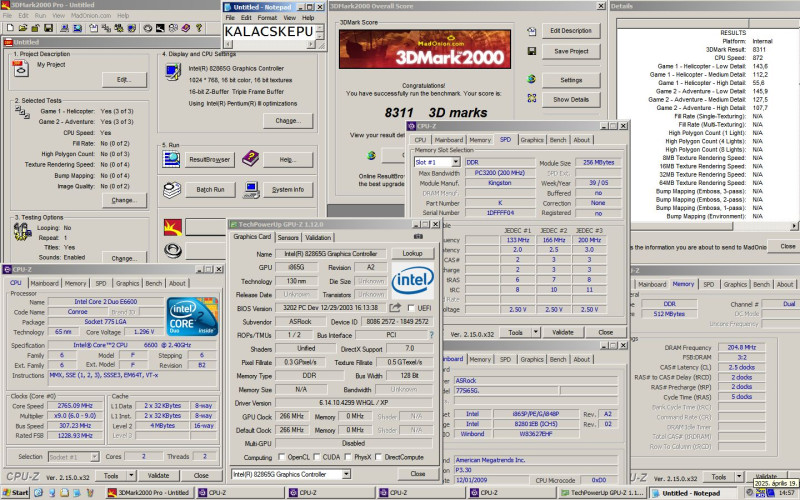
Task: Click the System Info button
Action: pos(288,189)
